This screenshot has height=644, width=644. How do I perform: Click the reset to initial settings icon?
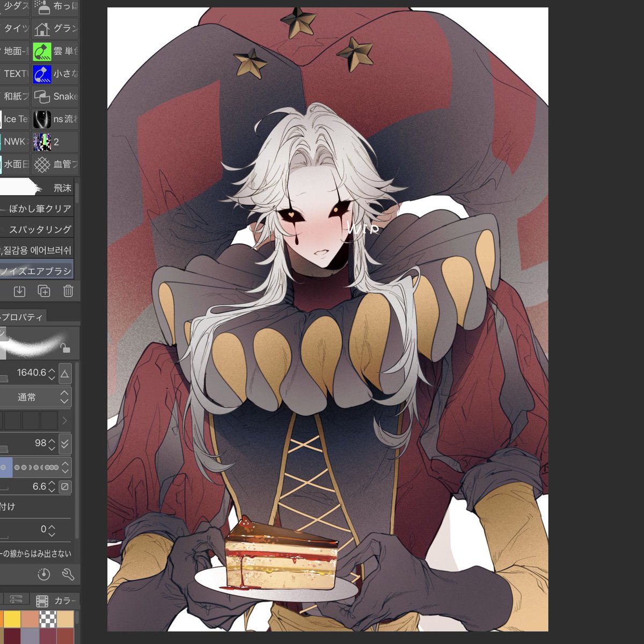click(x=44, y=574)
